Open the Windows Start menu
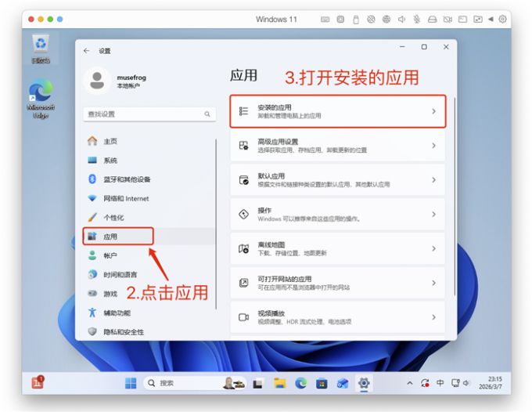 (x=131, y=383)
